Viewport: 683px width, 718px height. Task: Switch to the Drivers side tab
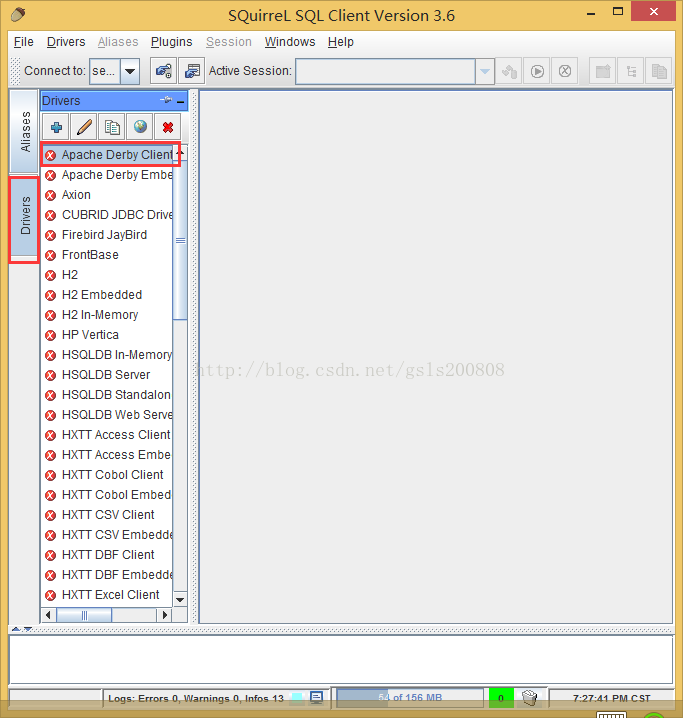click(25, 216)
